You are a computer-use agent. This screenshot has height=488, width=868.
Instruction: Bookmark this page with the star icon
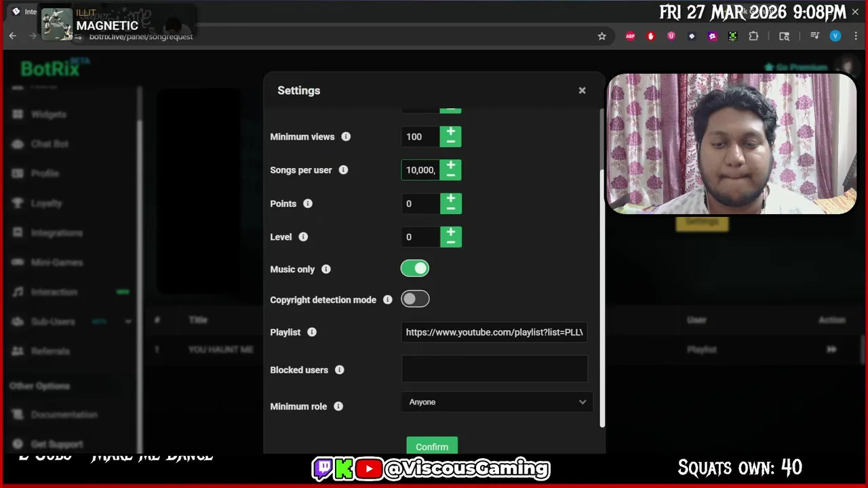coord(601,36)
